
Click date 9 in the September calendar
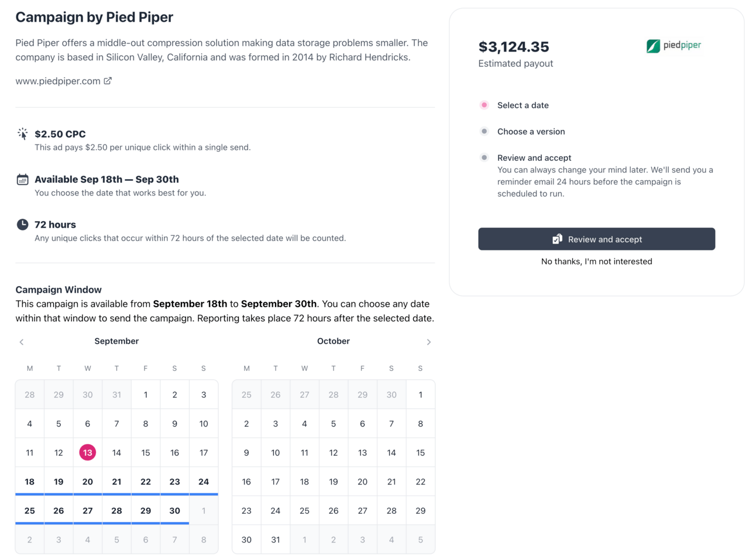174,424
